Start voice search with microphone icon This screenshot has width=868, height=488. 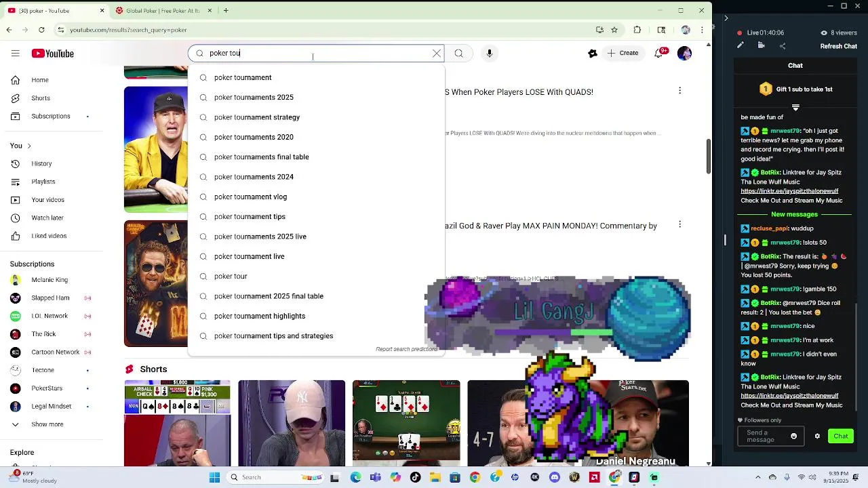point(489,54)
